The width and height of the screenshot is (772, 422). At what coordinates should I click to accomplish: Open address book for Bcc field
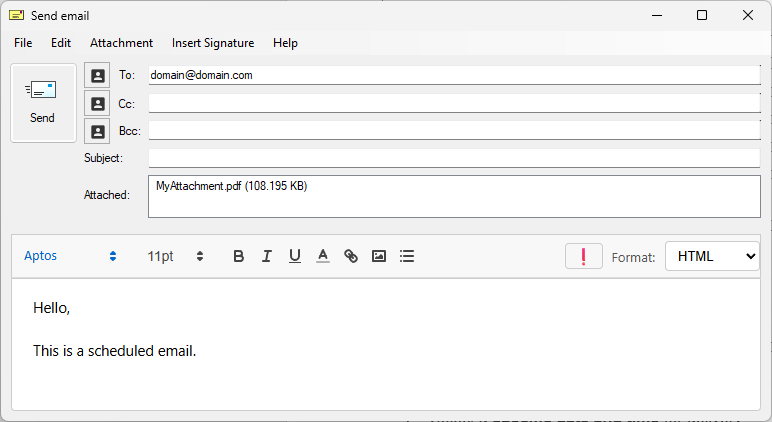(97, 131)
